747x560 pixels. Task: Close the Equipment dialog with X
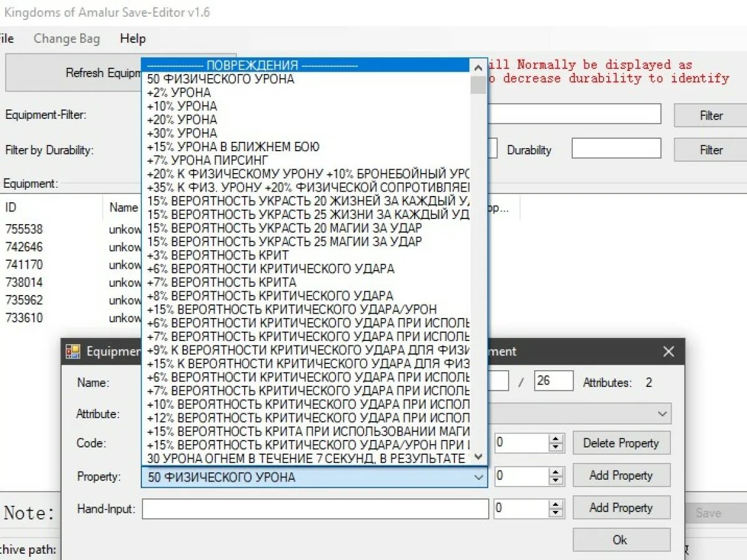click(x=669, y=352)
